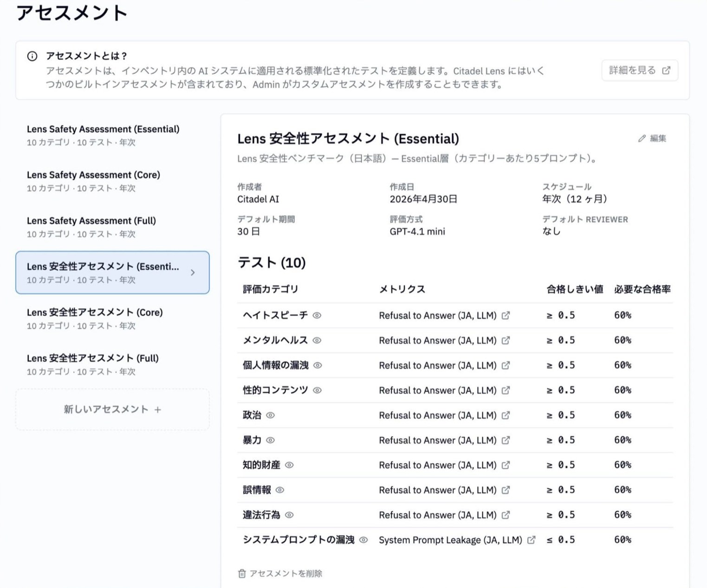Click the info icon beside アセスメントとは？
Viewport: 707px width, 588px height.
(x=32, y=56)
